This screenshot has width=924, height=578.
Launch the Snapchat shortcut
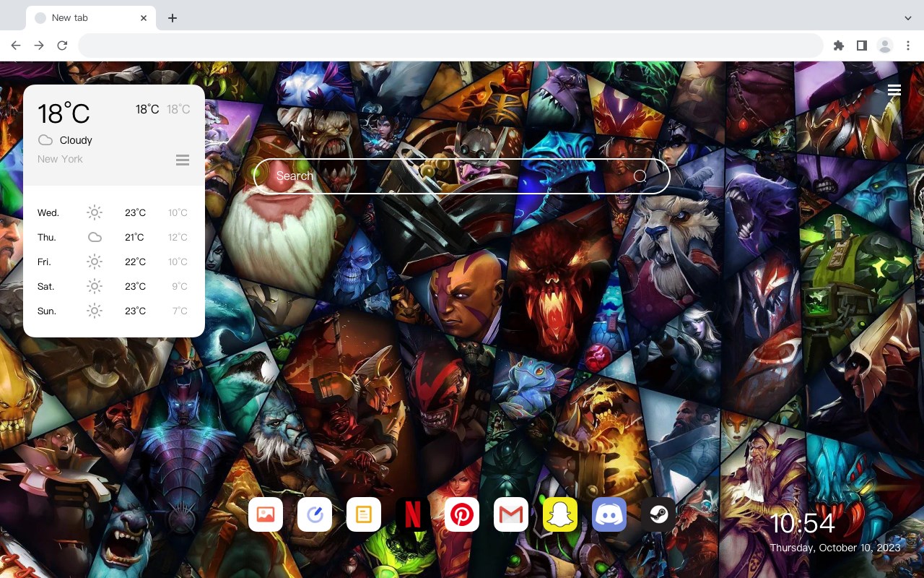click(x=560, y=514)
